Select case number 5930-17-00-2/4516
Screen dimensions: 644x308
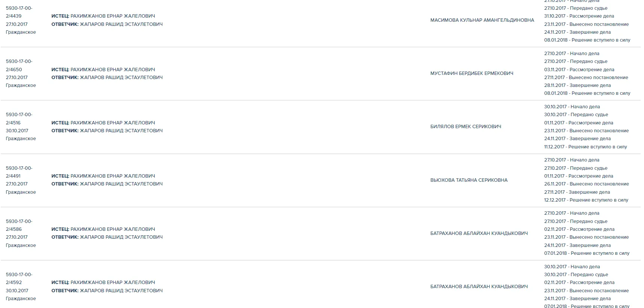(x=19, y=118)
